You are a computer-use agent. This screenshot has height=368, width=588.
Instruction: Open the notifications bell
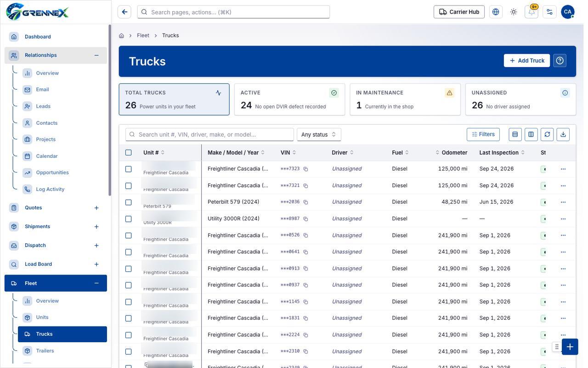point(531,12)
